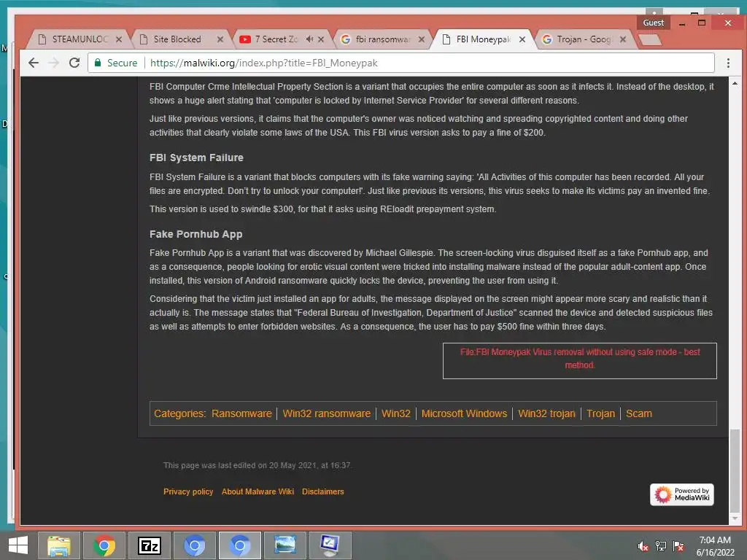Select the FBI Moneypak tab
The height and width of the screenshot is (560, 747).
point(481,39)
